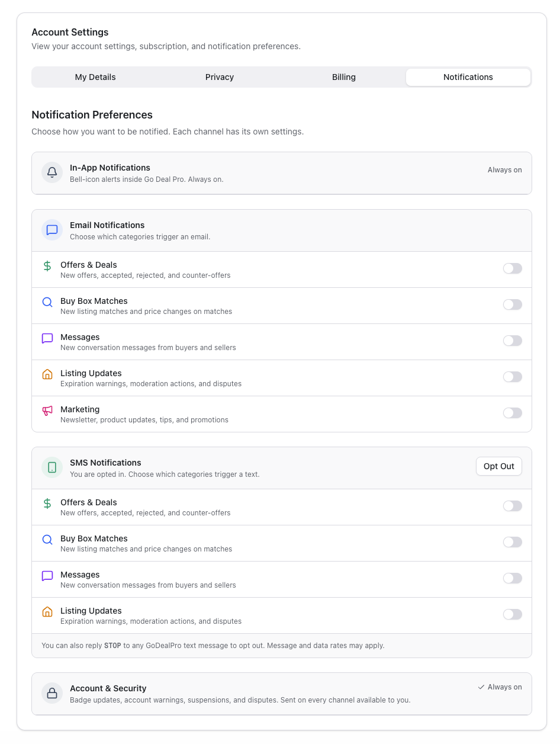The image size is (560, 744).
Task: Click the dollar icon in SMS Offers & Deals
Action: [47, 504]
